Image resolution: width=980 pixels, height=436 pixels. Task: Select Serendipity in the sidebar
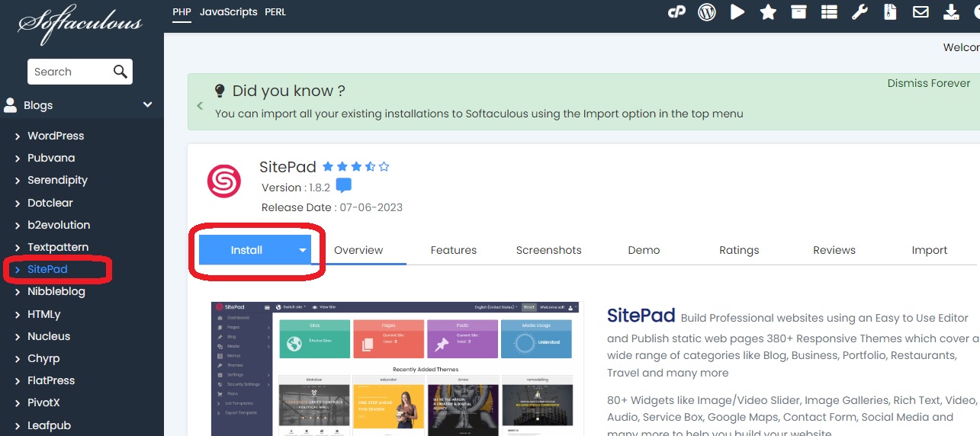tap(57, 180)
